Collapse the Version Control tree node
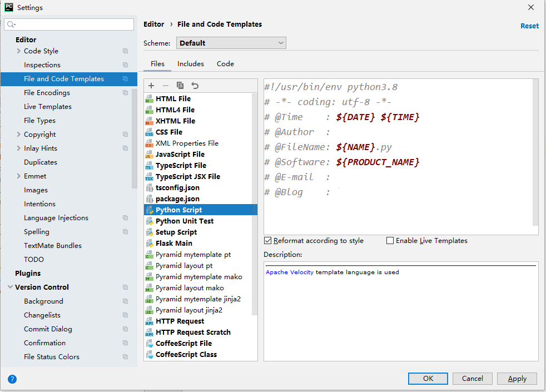The height and width of the screenshot is (392, 546). [x=10, y=287]
